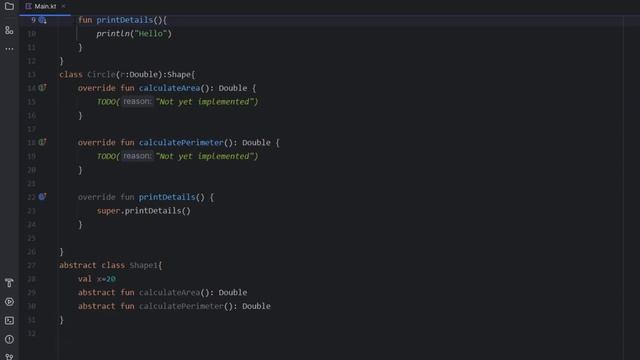This screenshot has height=360, width=640.
Task: Click the Shape1 abstract class name
Action: [x=143, y=265]
